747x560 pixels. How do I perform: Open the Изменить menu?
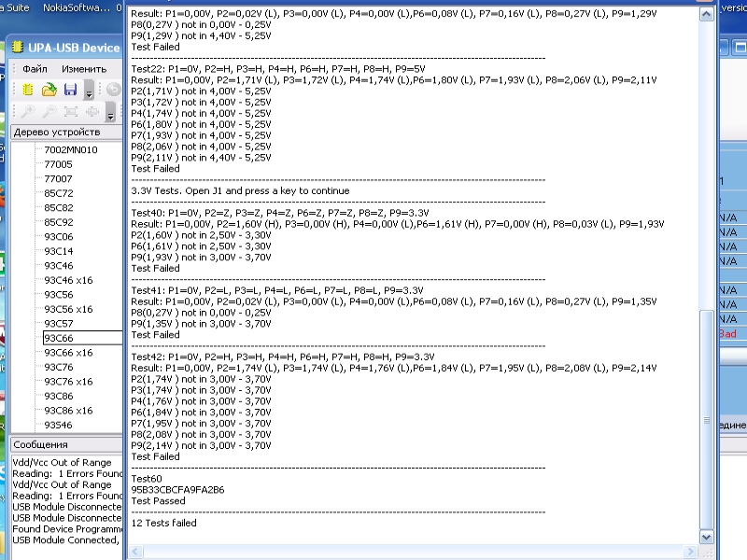[84, 69]
